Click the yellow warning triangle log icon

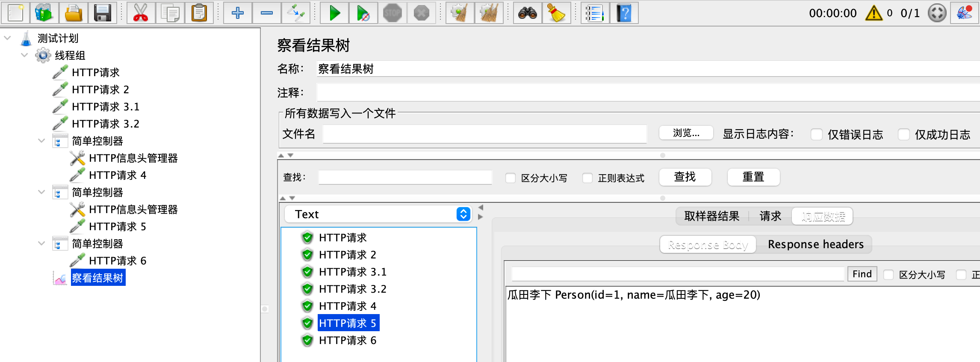874,13
